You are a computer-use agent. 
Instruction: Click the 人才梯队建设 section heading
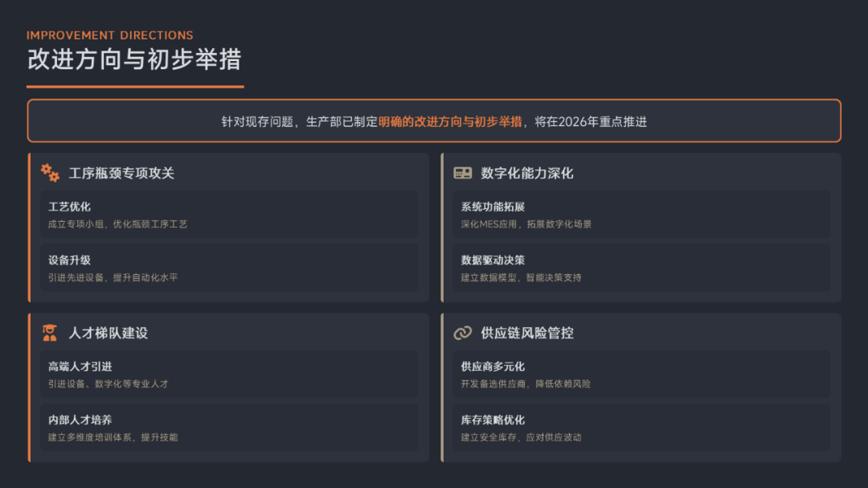pyautogui.click(x=108, y=333)
